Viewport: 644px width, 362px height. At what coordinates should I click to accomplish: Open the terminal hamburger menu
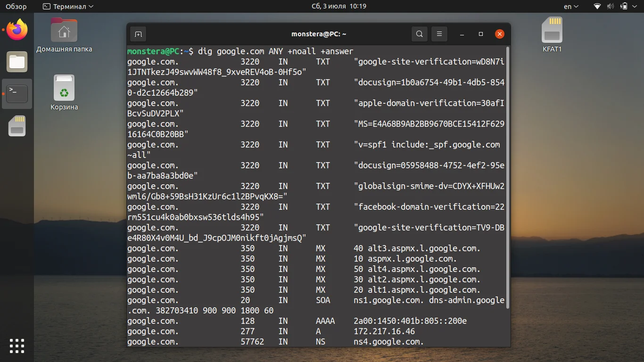tap(439, 34)
